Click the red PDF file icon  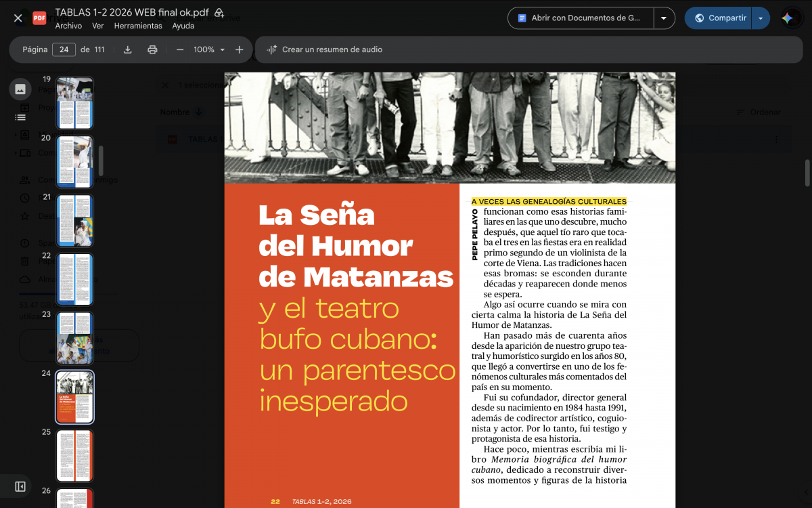point(40,18)
